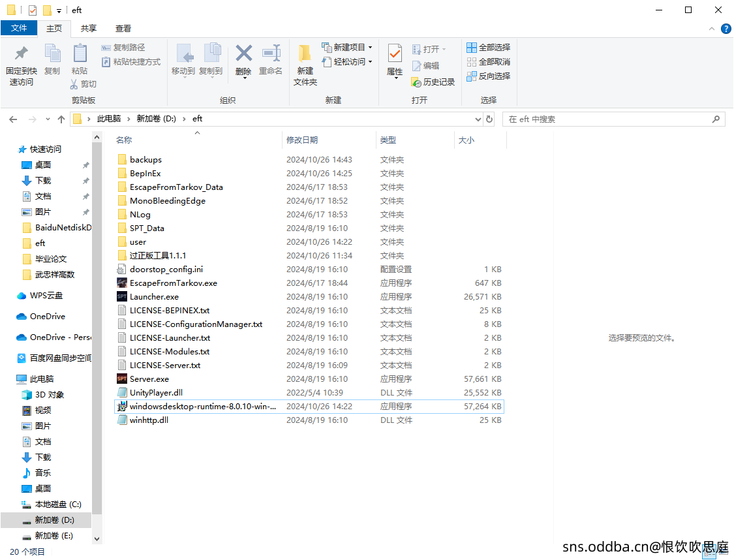Sort files by Size (大小) column
734x560 pixels.
[466, 140]
